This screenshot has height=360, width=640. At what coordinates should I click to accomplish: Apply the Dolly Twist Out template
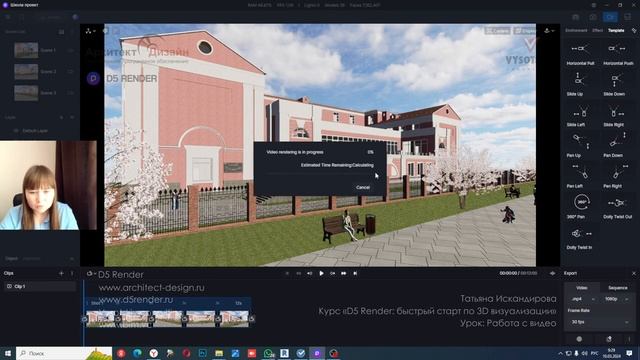618,207
